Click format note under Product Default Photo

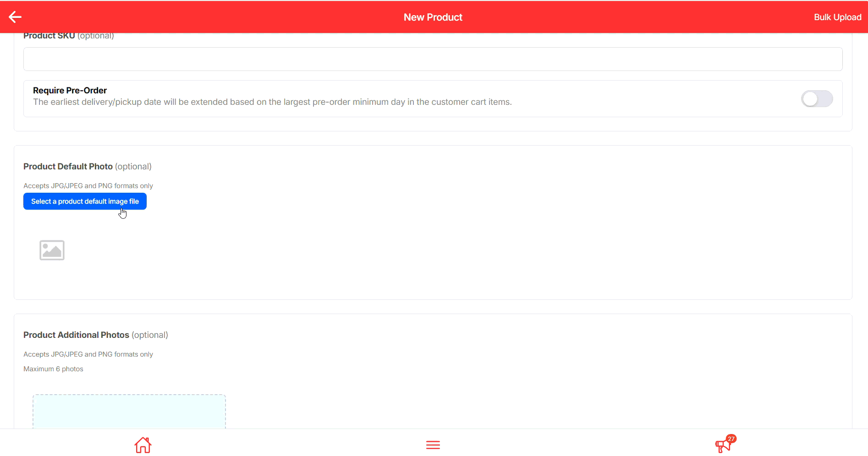[88, 185]
